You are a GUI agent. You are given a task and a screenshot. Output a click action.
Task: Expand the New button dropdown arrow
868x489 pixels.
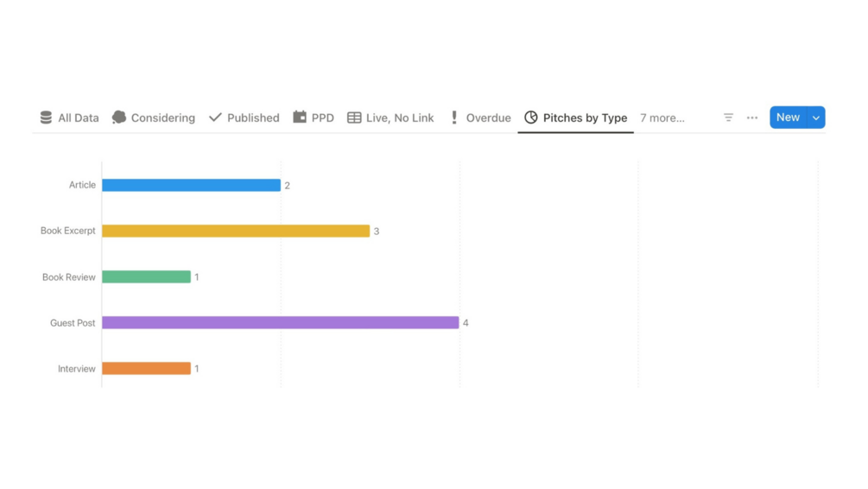coord(816,117)
